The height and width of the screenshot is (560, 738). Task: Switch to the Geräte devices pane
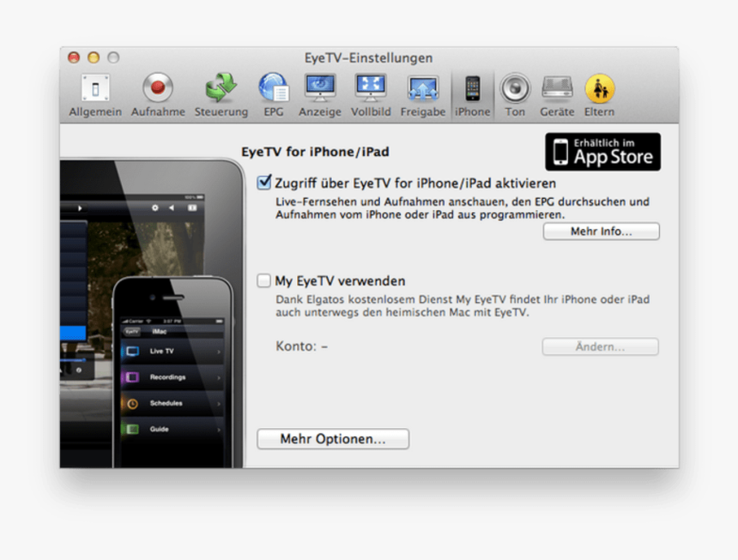pos(557,95)
